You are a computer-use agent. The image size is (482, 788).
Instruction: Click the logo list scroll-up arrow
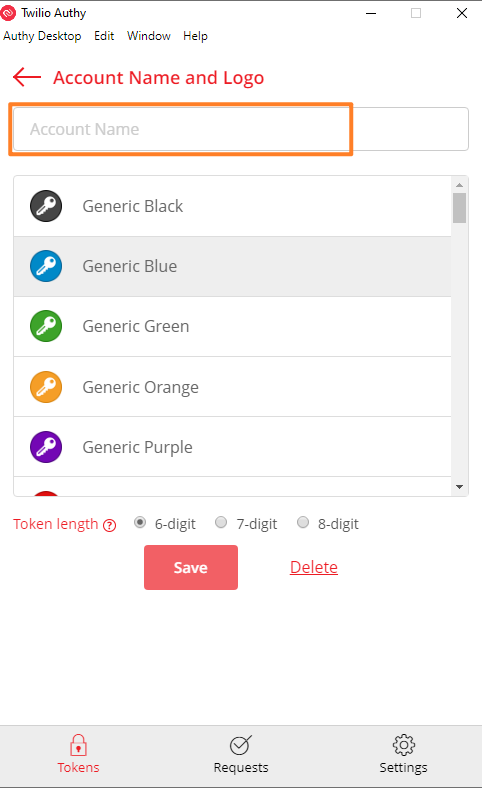(x=459, y=185)
